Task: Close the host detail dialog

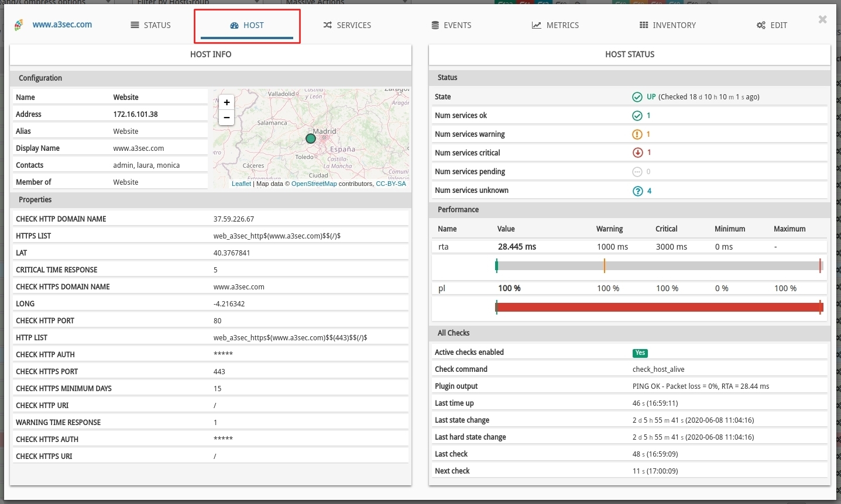Action: tap(822, 19)
